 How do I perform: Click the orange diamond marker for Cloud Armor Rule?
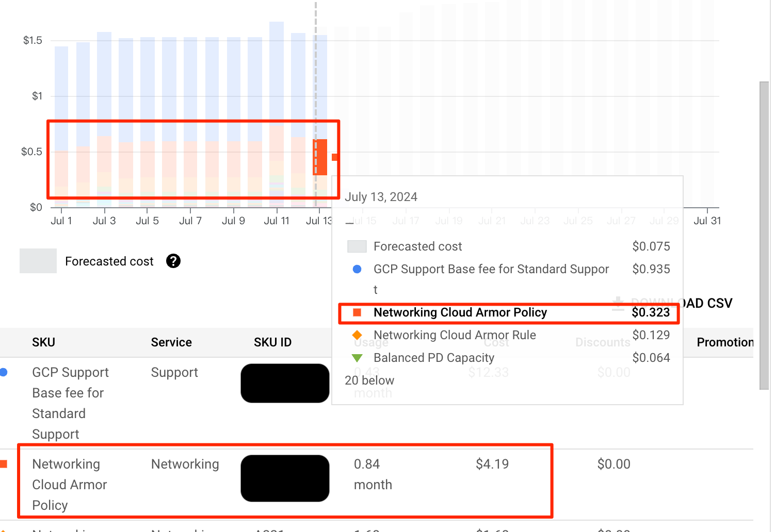click(357, 335)
